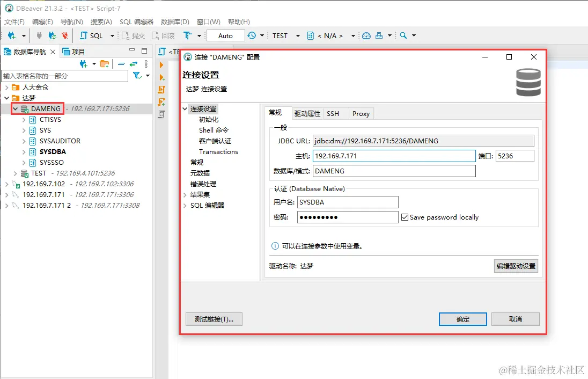Viewport: 588px width, 379px height.
Task: Expand the CTISYS schema node
Action: (x=24, y=120)
